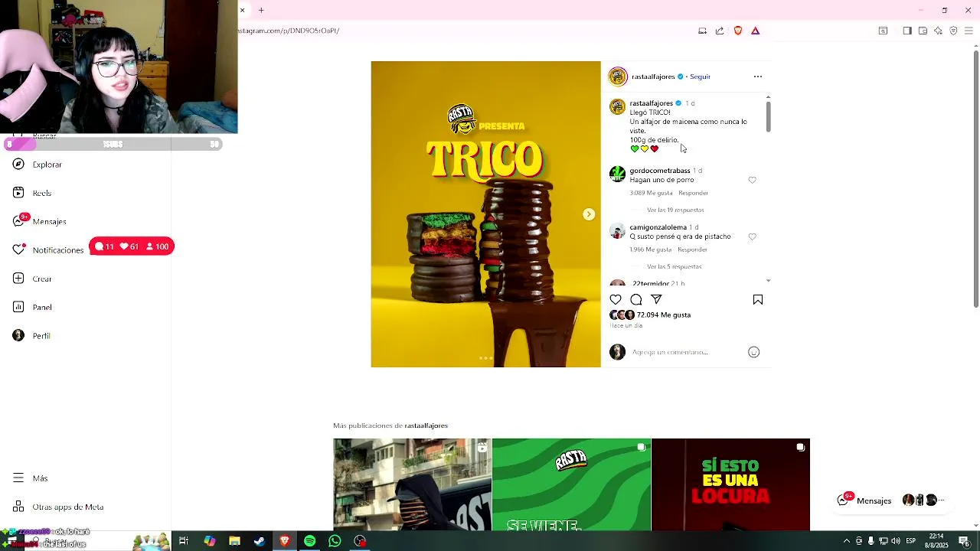Go to next carousel slide arrow

point(589,214)
